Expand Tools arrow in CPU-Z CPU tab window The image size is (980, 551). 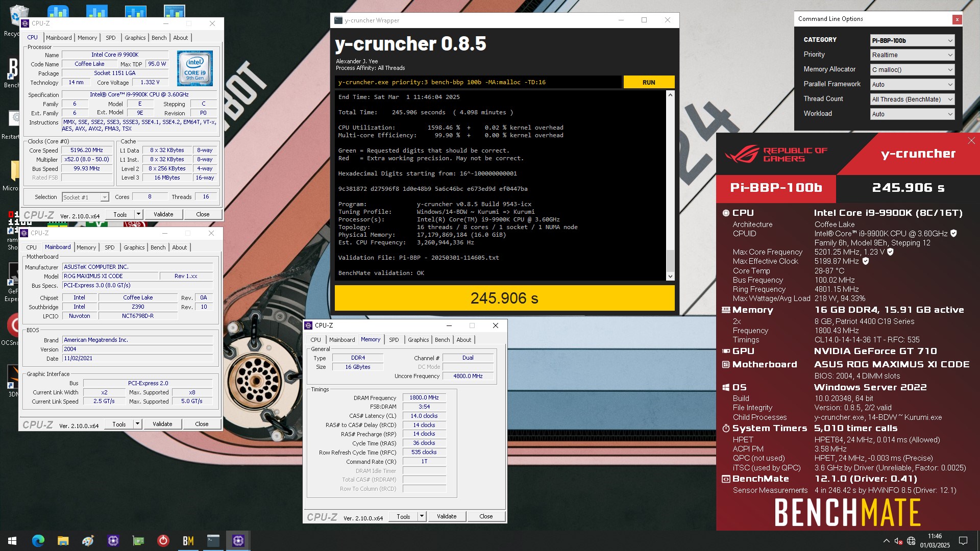click(x=138, y=214)
